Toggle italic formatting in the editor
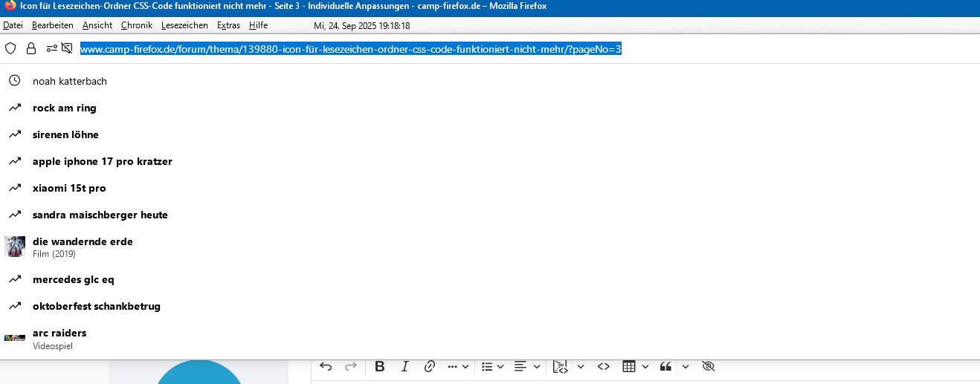The width and height of the screenshot is (980, 384). coord(405,366)
